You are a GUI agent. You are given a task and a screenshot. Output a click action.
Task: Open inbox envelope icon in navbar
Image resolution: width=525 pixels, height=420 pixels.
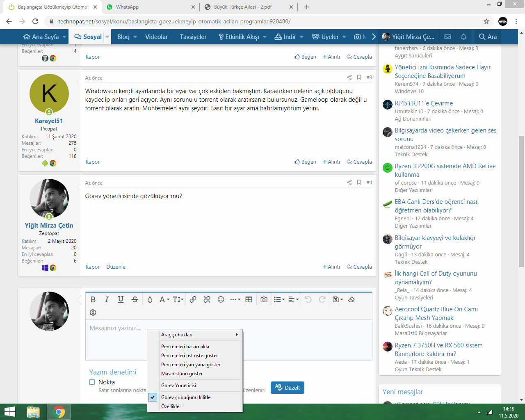coord(447,37)
